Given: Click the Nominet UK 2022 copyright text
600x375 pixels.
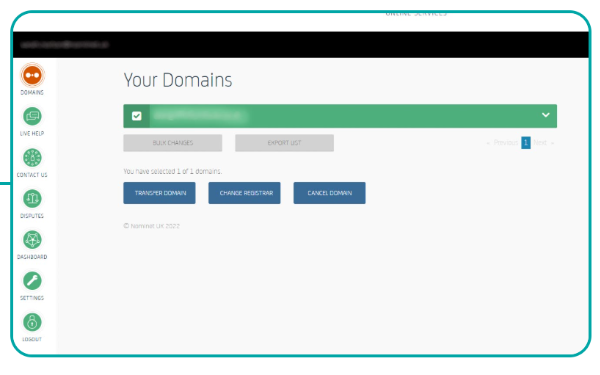Looking at the screenshot, I should pyautogui.click(x=152, y=226).
